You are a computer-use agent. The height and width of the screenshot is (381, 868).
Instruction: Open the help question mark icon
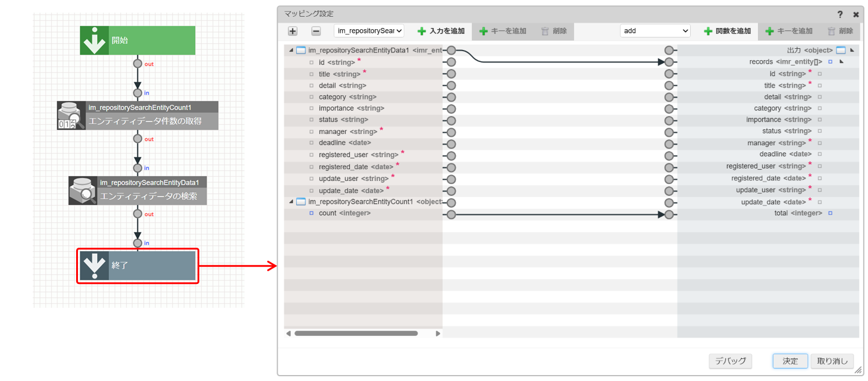pyautogui.click(x=840, y=14)
